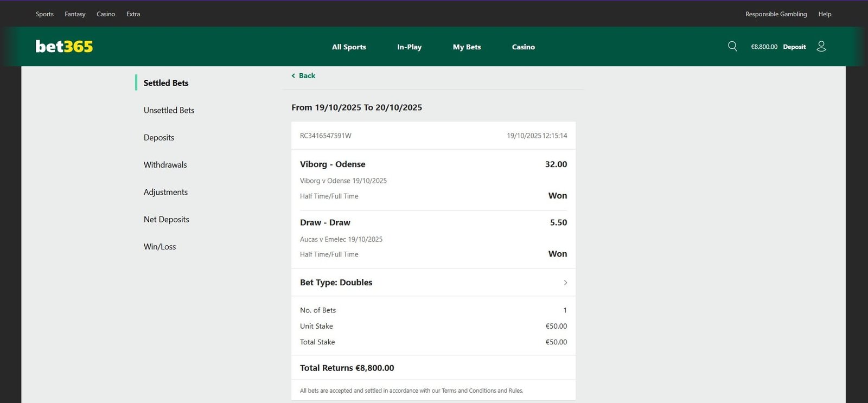
Task: Open the account profile icon
Action: pyautogui.click(x=821, y=47)
